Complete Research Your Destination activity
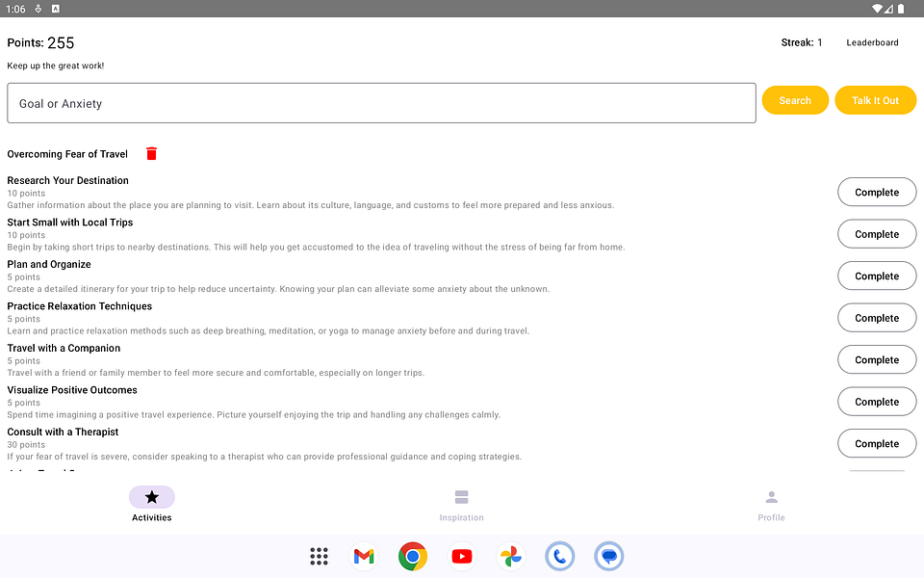 [877, 193]
